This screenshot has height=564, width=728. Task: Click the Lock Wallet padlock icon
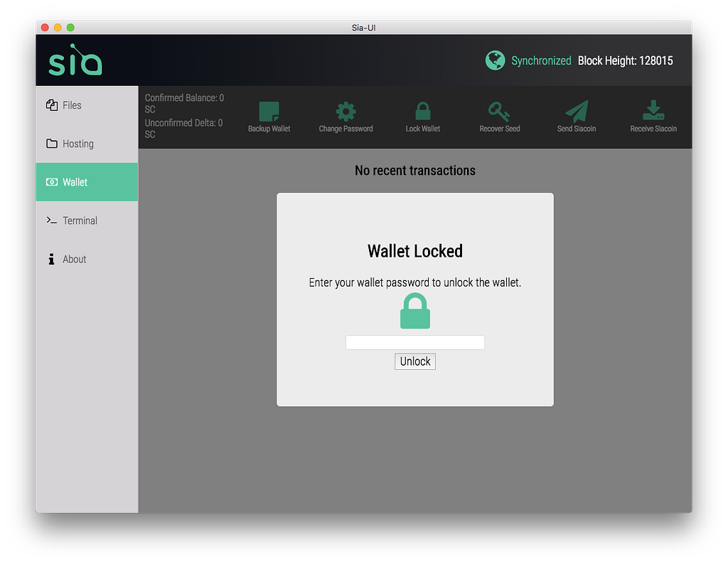[x=422, y=111]
